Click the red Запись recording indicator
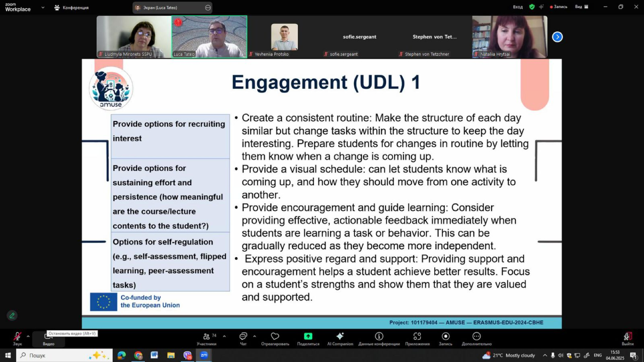 (x=558, y=7)
